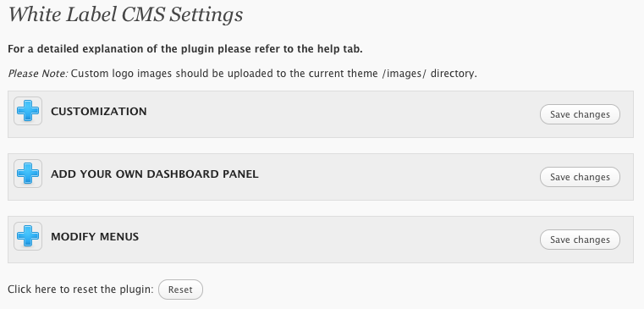Click the White Label CMS Settings title
The image size is (644, 309).
click(126, 14)
